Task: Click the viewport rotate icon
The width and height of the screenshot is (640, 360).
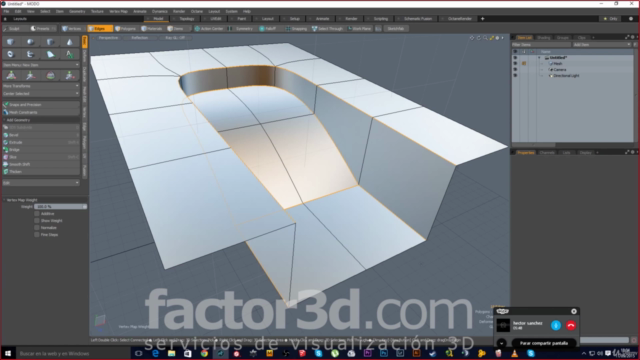Action: (479, 38)
